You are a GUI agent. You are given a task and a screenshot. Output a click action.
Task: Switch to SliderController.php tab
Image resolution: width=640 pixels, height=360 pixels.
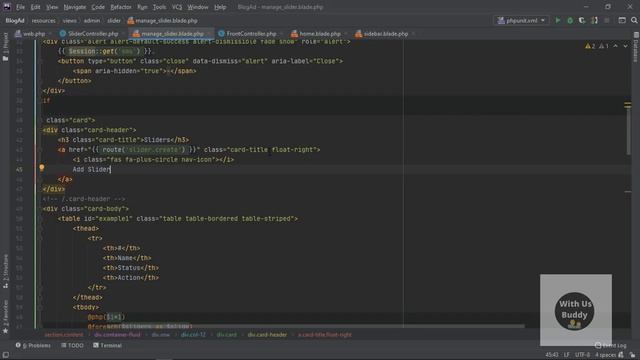tap(93, 34)
